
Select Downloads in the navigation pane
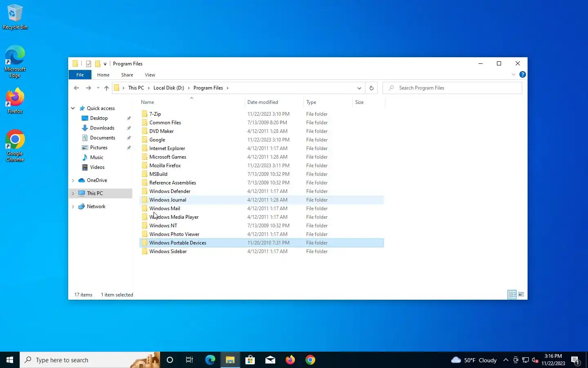pos(102,128)
